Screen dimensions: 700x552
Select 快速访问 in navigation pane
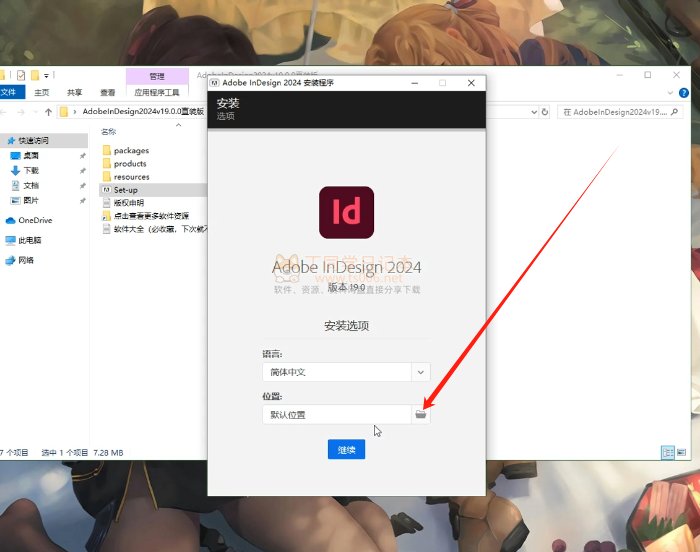pyautogui.click(x=33, y=140)
